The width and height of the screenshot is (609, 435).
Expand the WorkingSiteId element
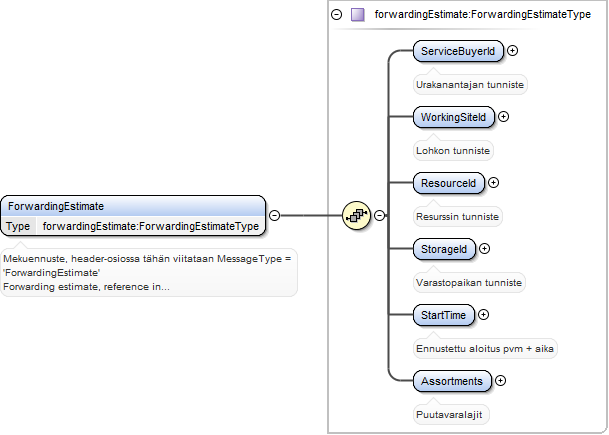pyautogui.click(x=503, y=117)
